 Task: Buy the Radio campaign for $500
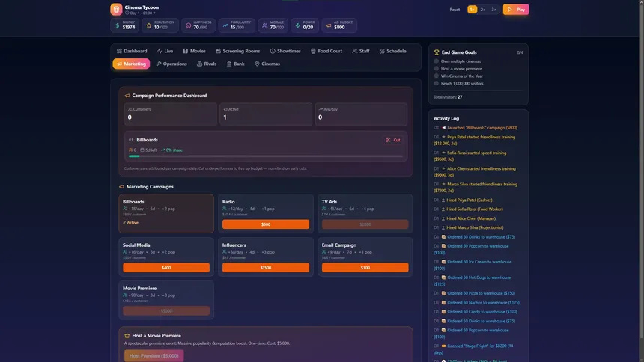point(266,224)
